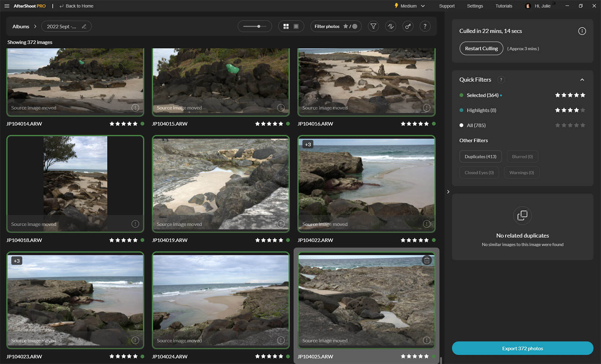
Task: Click trash icon on JP104025.ARW thumbnail
Action: 427,260
